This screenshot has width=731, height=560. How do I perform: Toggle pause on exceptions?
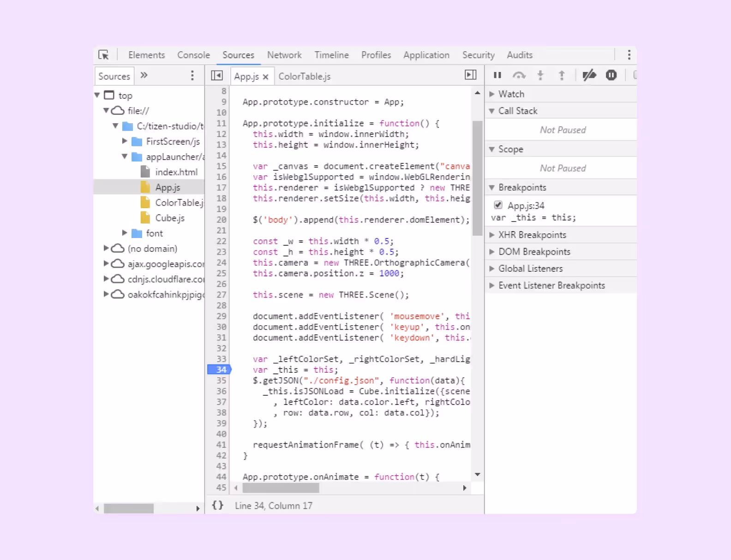[x=611, y=75]
